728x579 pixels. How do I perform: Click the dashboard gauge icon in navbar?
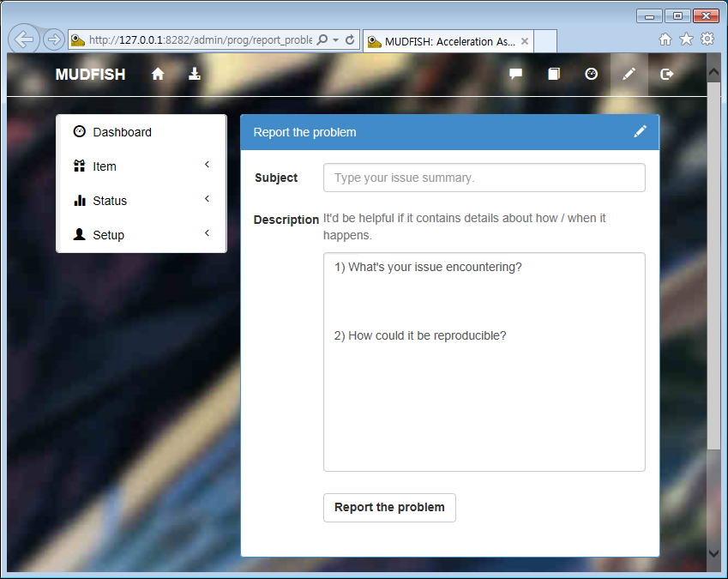(x=591, y=75)
